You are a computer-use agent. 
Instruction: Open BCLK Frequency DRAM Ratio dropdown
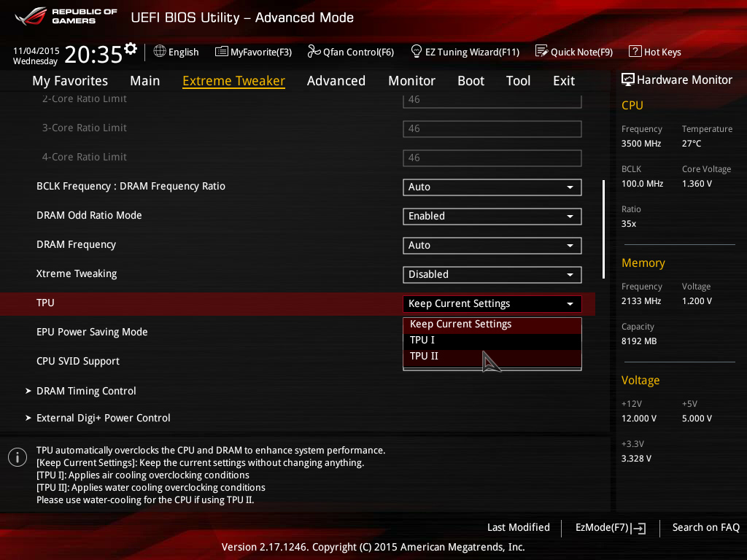click(x=492, y=187)
